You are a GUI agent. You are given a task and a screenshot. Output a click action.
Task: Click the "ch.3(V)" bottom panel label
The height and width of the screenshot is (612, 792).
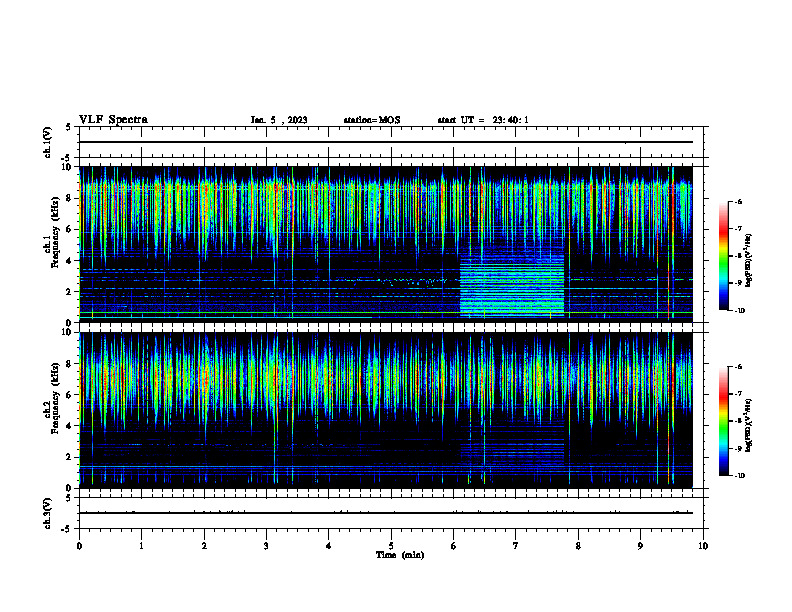click(x=47, y=513)
